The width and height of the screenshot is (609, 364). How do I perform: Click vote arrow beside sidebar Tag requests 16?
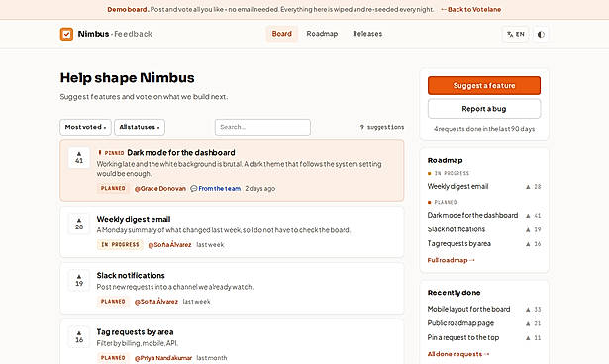coord(528,244)
